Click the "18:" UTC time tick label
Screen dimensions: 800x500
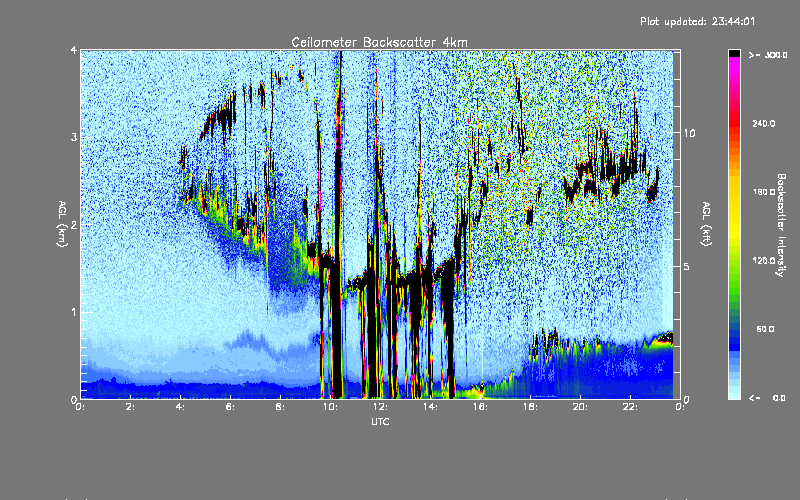click(530, 407)
